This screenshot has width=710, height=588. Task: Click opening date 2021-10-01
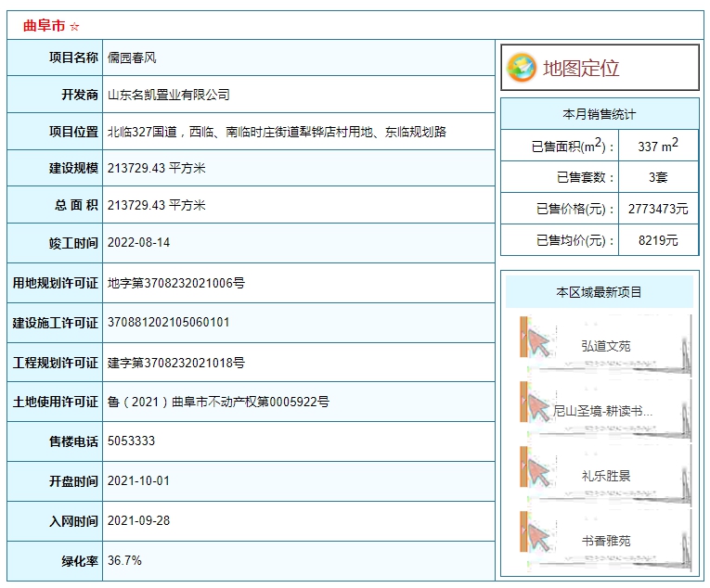138,480
